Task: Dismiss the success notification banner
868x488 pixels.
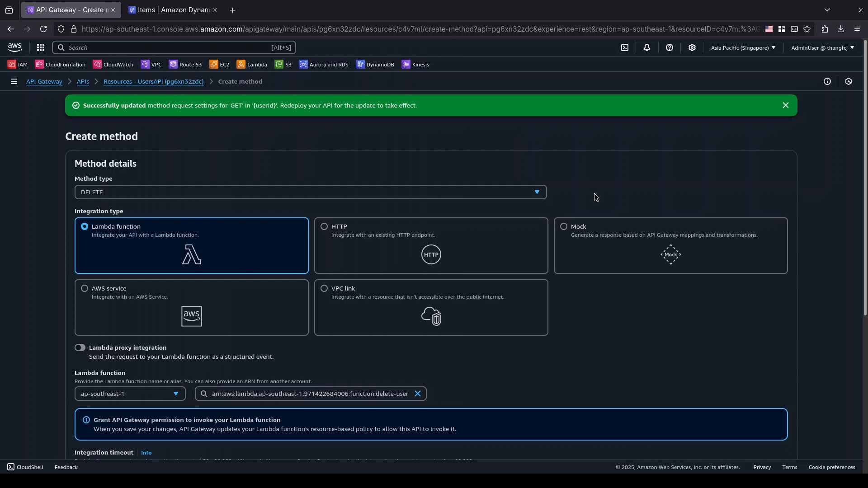Action: 786,105
